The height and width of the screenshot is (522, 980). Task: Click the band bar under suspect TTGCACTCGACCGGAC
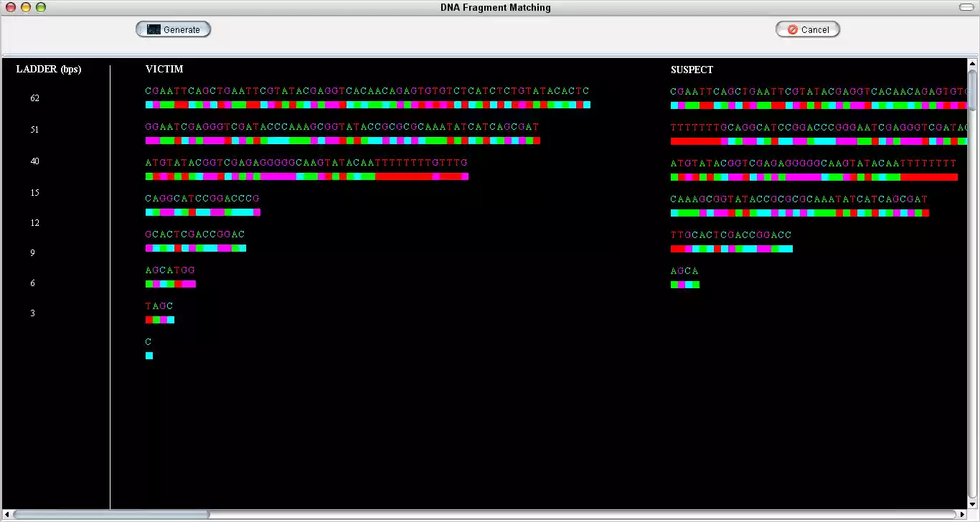tap(731, 249)
